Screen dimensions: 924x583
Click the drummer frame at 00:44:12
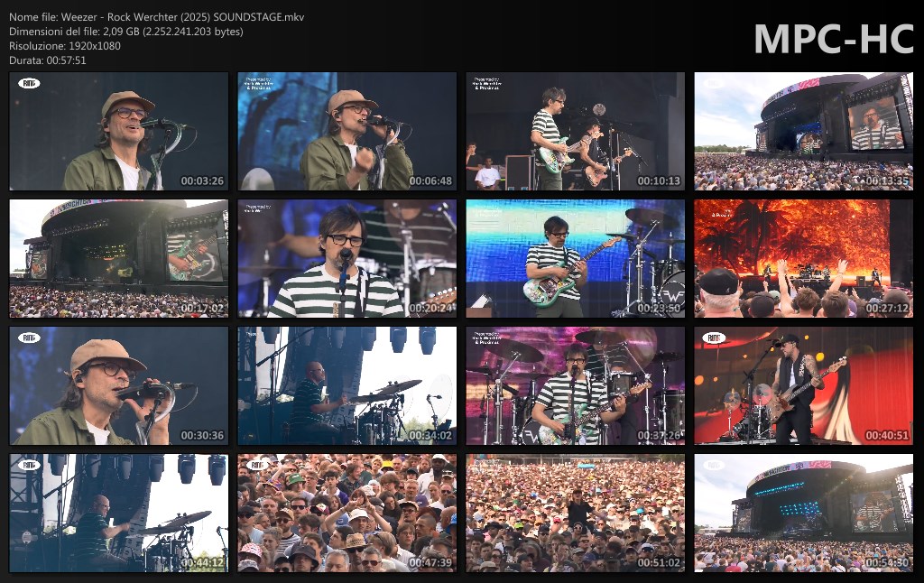click(x=119, y=514)
